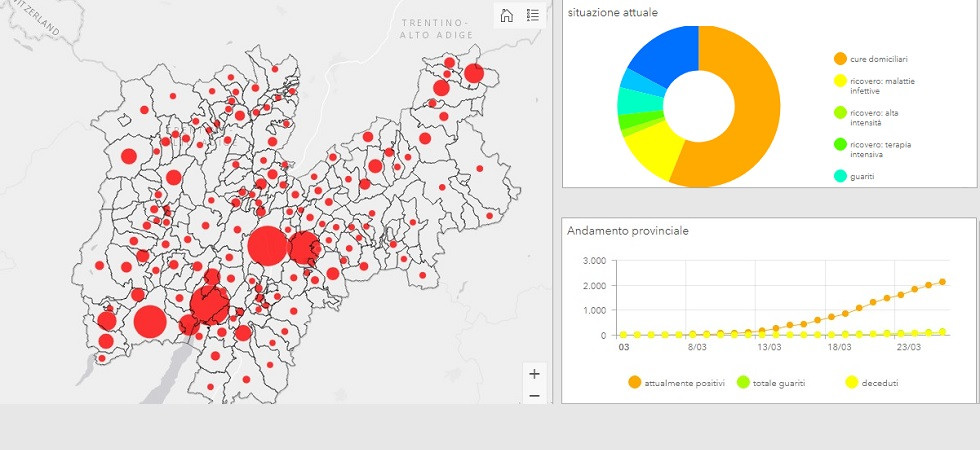Toggle the cure domiciliari legend marker
980x450 pixels.
point(840,59)
